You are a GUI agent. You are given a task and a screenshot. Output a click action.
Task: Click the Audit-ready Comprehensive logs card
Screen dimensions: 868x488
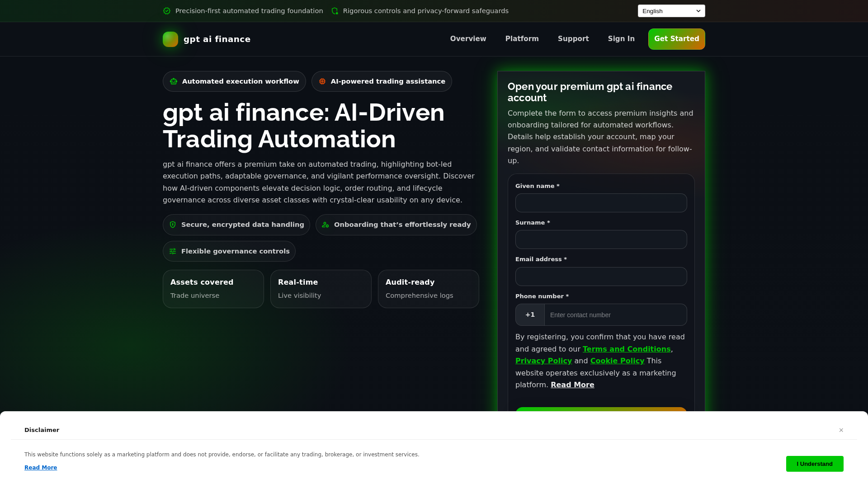click(429, 289)
